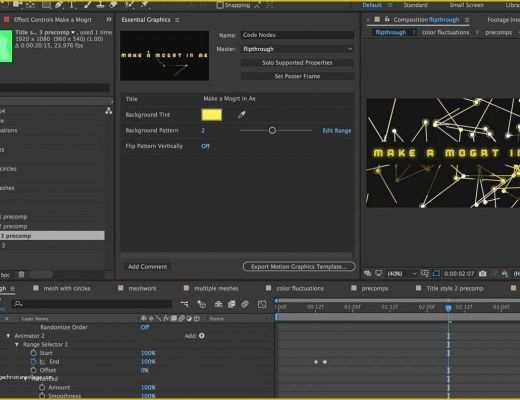520x400 pixels.
Task: Open the Composition flipthrough panel menu
Action: click(467, 20)
